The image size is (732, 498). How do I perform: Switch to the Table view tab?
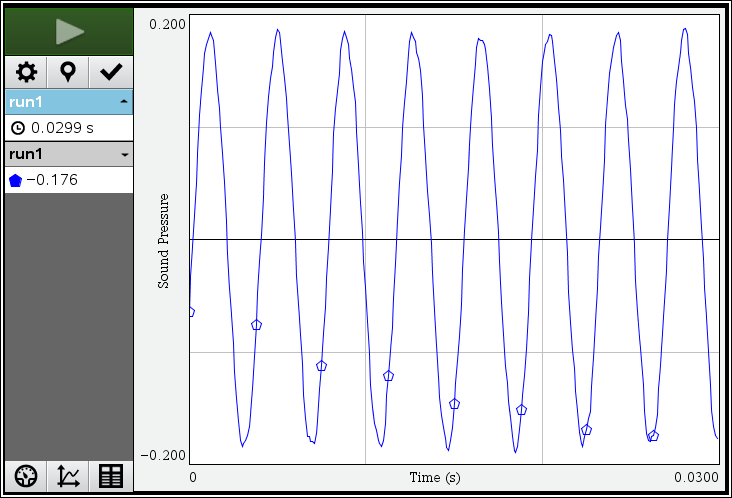111,477
